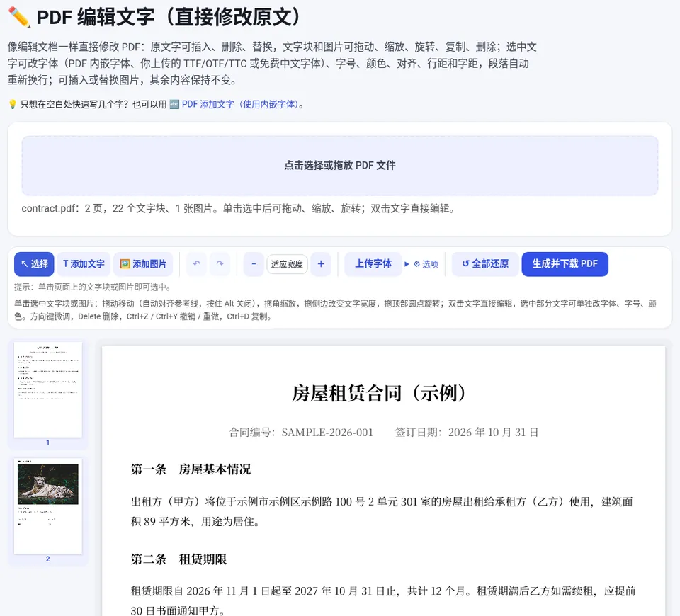Select the paragraph starting 出租方（甲方）将位于示例市
The width and height of the screenshot is (680, 616).
pos(382,511)
